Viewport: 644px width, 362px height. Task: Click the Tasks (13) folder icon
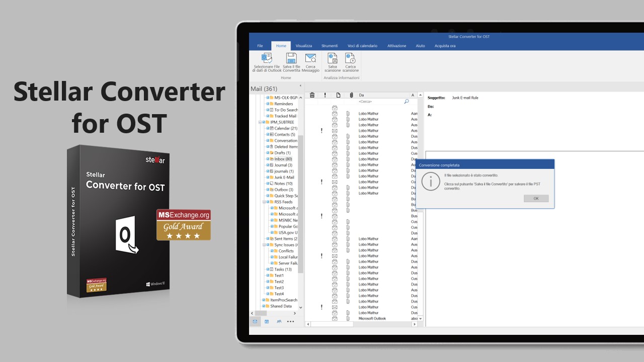point(272,269)
